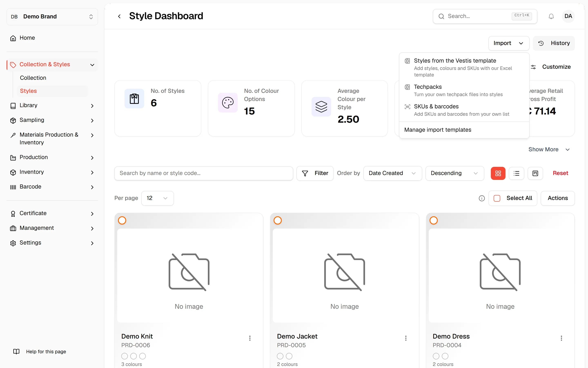
Task: Open the Demo Brand switcher
Action: click(52, 17)
